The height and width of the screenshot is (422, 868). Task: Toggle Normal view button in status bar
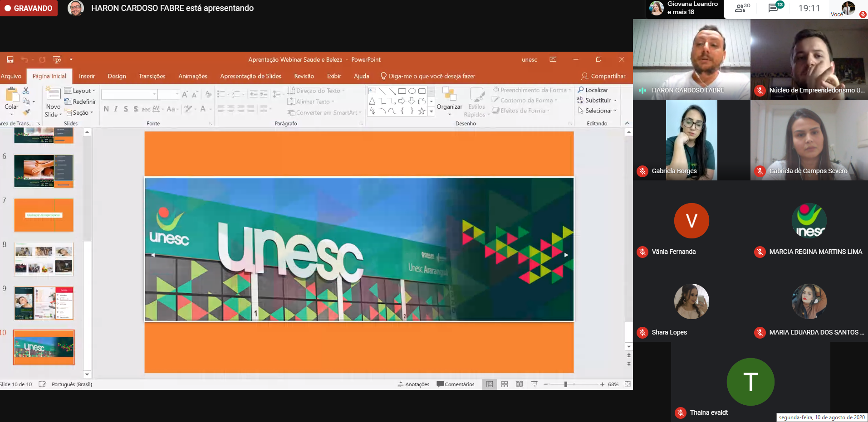point(490,384)
